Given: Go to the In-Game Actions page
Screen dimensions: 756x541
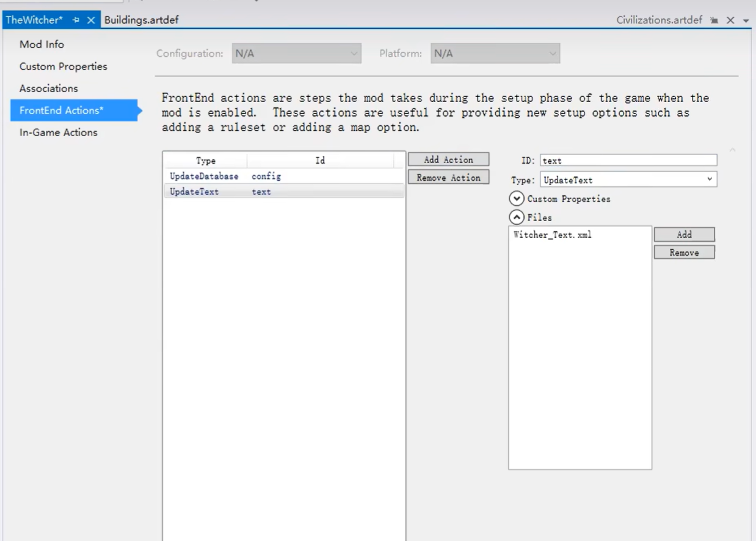Looking at the screenshot, I should point(58,133).
